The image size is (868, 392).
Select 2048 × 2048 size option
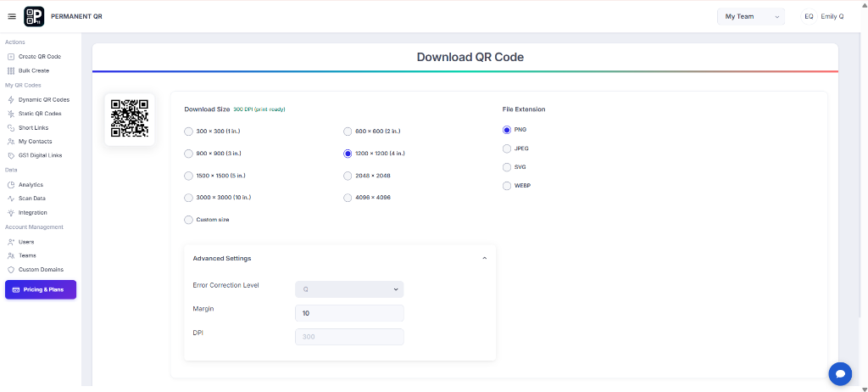(348, 176)
